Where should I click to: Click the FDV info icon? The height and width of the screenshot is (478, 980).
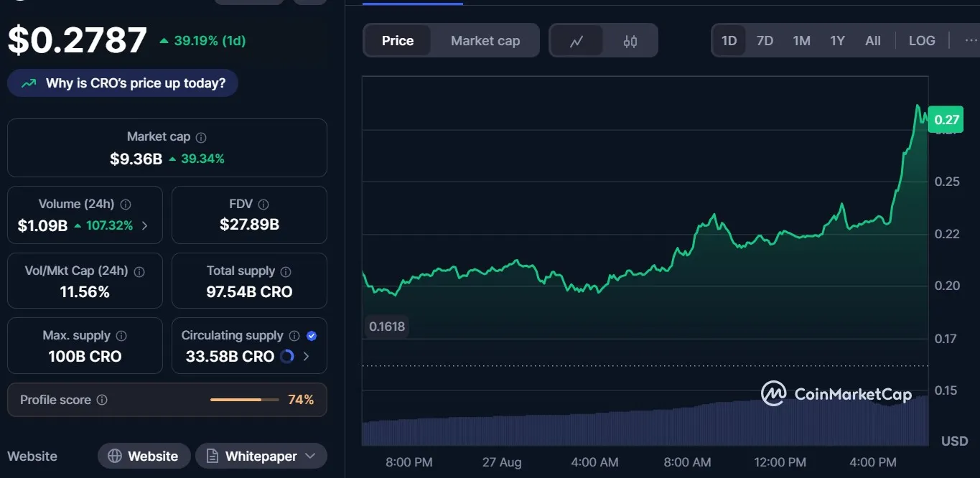coord(263,205)
